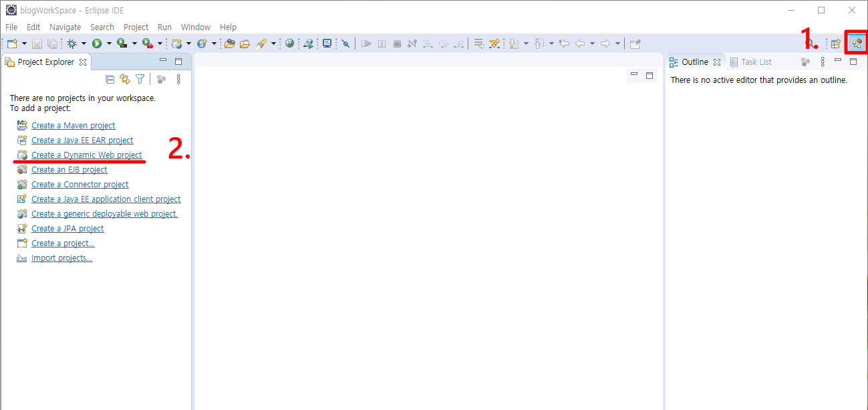
Task: Maximize the editor area
Action: click(x=649, y=76)
